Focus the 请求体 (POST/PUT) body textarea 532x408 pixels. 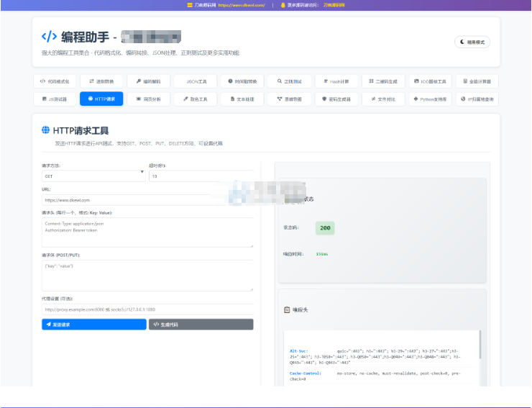point(147,276)
